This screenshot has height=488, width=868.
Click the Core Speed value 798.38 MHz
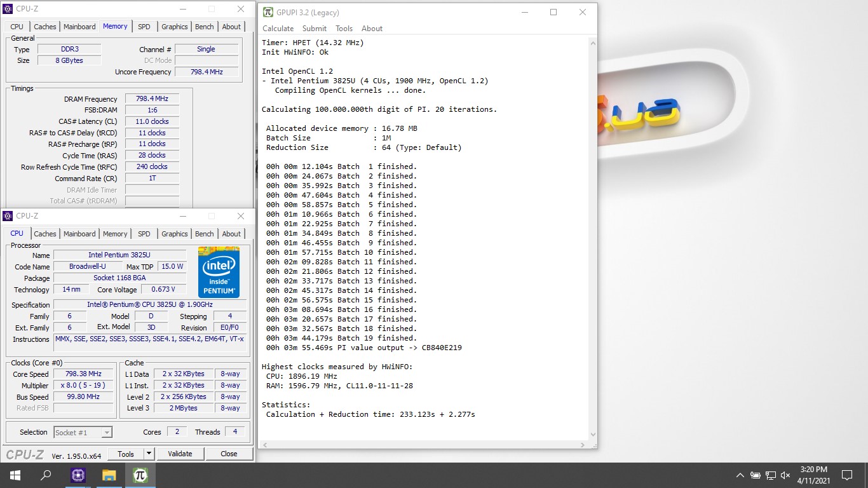83,374
